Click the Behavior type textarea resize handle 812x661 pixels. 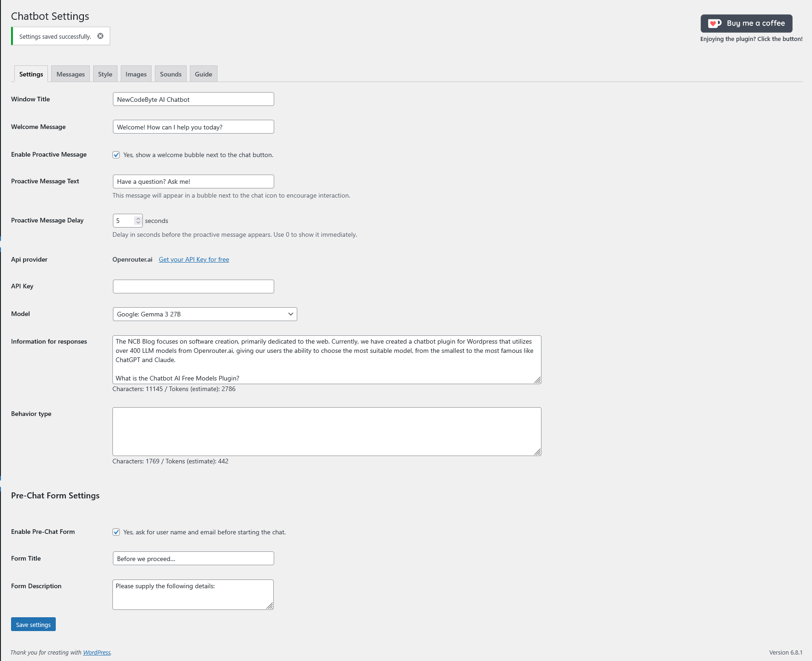(537, 452)
